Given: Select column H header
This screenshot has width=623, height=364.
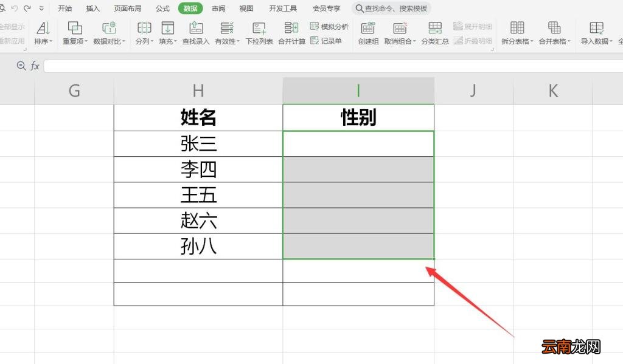Looking at the screenshot, I should (x=198, y=91).
